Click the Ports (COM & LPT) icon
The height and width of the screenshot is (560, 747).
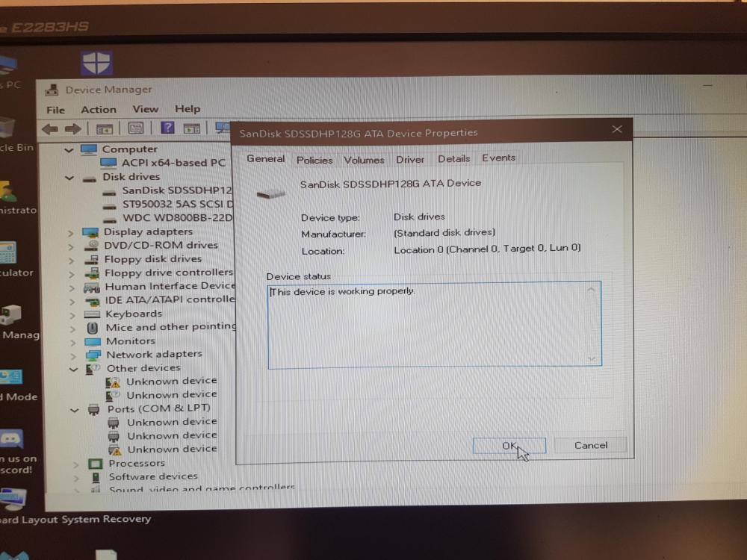94,409
